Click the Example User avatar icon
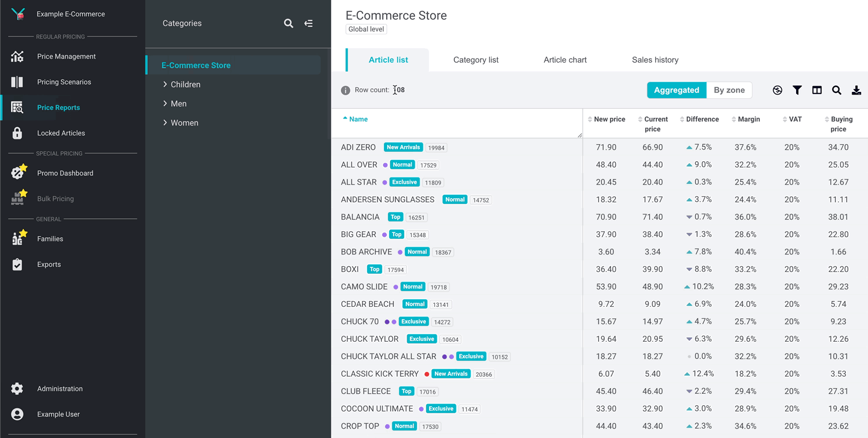 [17, 414]
